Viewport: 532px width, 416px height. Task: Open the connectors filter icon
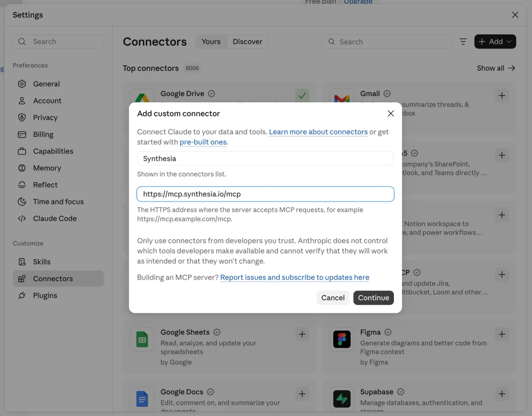click(463, 42)
